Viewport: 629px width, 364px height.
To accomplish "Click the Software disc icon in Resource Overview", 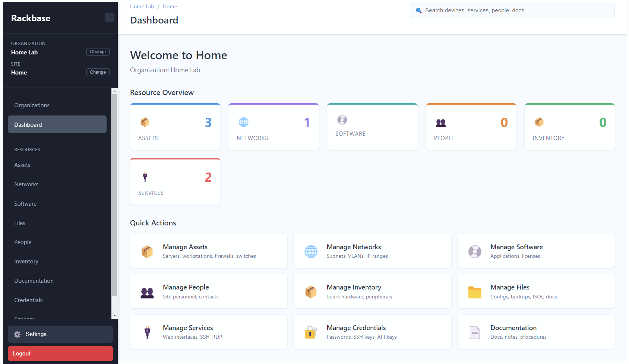I will pos(342,120).
